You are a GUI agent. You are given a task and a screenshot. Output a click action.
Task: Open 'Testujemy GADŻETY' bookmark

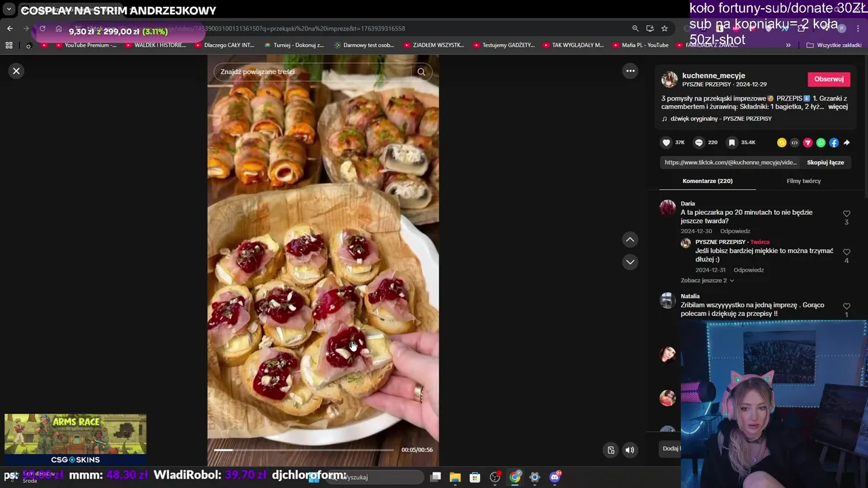(x=504, y=45)
